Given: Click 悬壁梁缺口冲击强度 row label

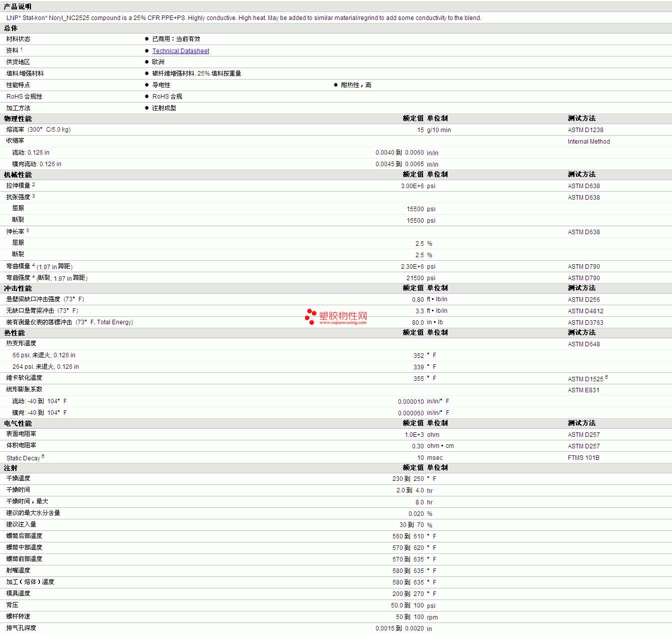Looking at the screenshot, I should pos(45,299).
